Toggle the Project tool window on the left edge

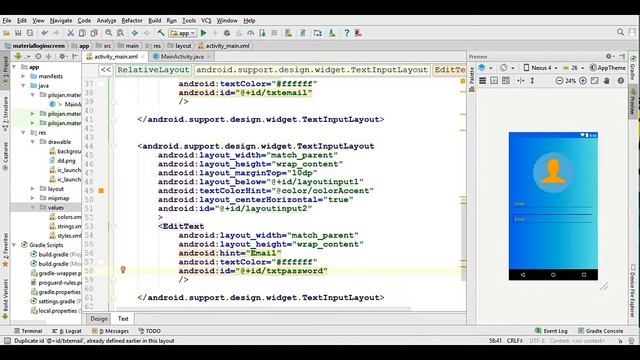click(x=5, y=70)
